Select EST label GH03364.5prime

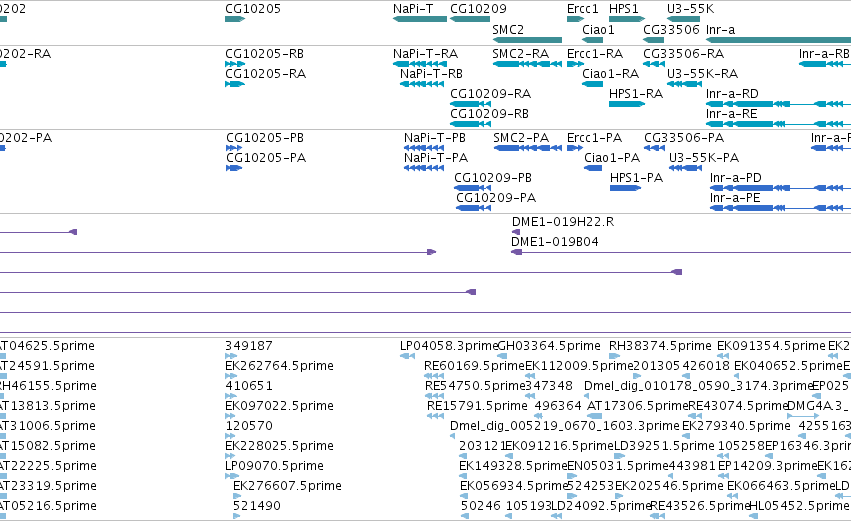pos(549,346)
